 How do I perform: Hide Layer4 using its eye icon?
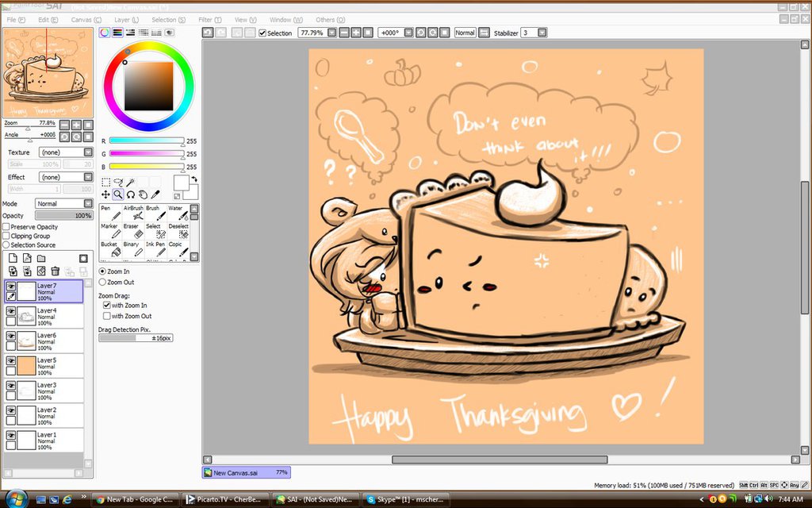[11, 310]
